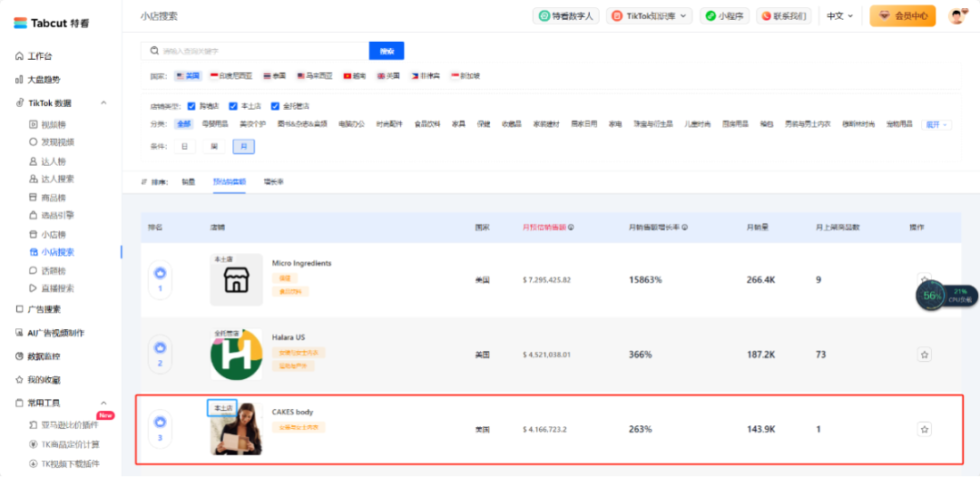
Task: Toggle the 全托管店 store type checkbox
Action: [275, 105]
